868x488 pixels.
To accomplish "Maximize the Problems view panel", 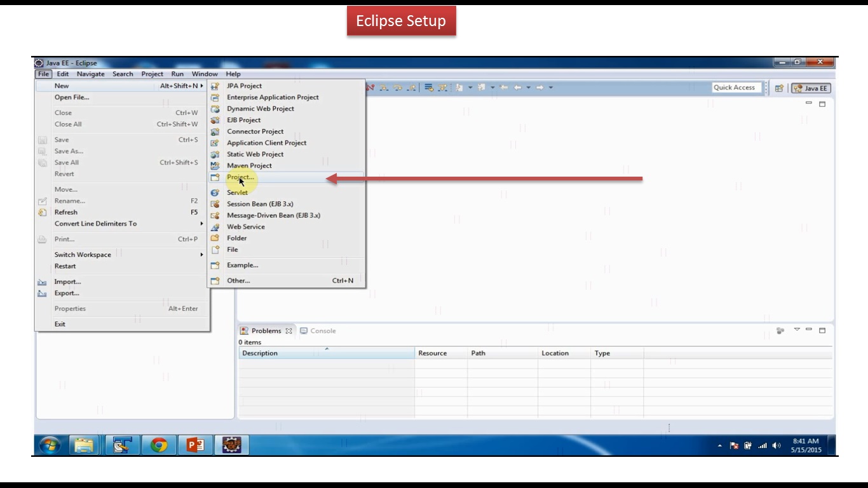I will point(822,330).
